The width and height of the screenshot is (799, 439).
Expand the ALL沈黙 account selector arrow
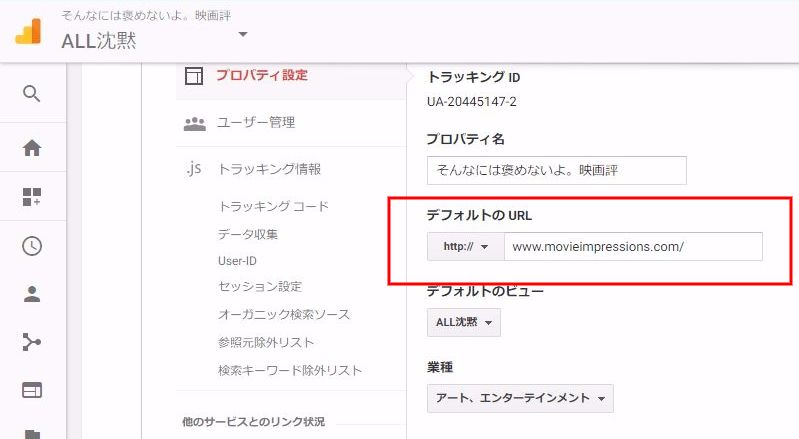(243, 35)
